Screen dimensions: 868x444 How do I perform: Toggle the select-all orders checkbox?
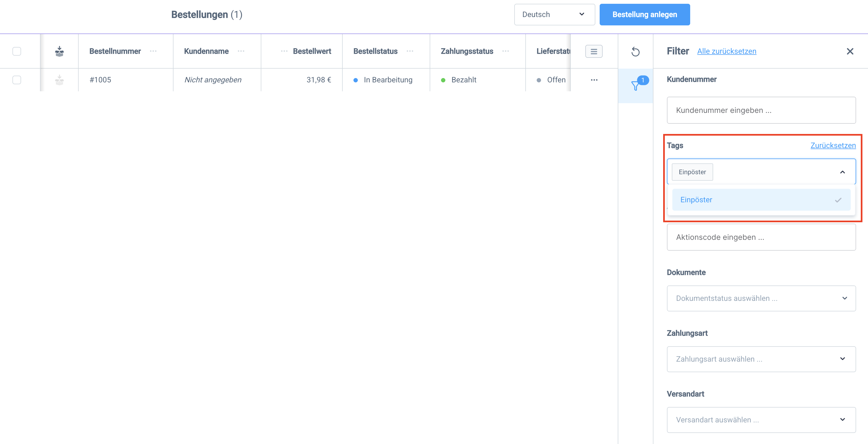coord(16,51)
